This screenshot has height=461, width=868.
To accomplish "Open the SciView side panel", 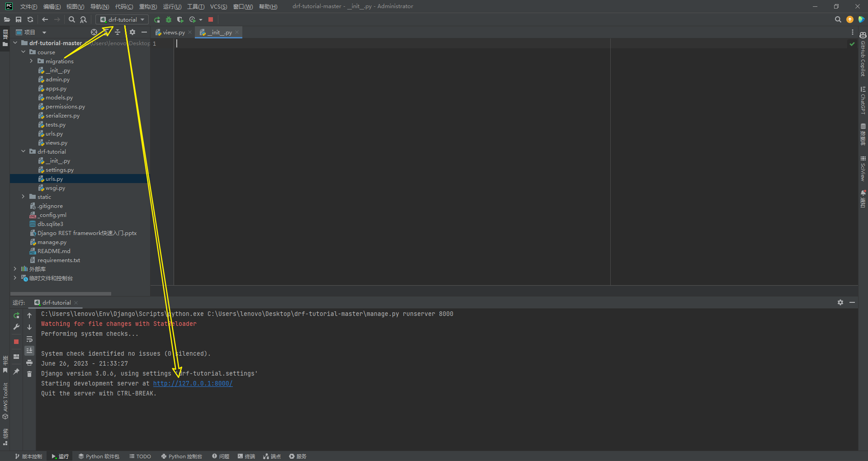I will [x=863, y=169].
